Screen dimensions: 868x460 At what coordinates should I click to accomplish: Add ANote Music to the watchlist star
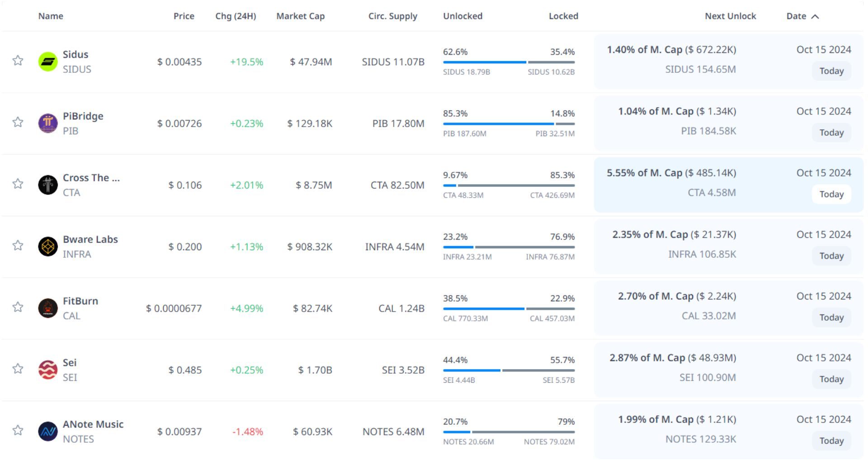tap(18, 430)
